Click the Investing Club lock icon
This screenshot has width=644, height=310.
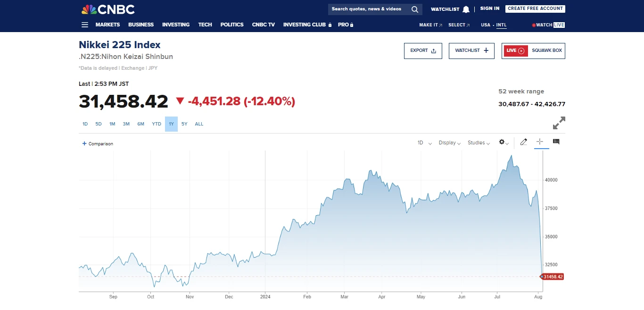pos(330,25)
